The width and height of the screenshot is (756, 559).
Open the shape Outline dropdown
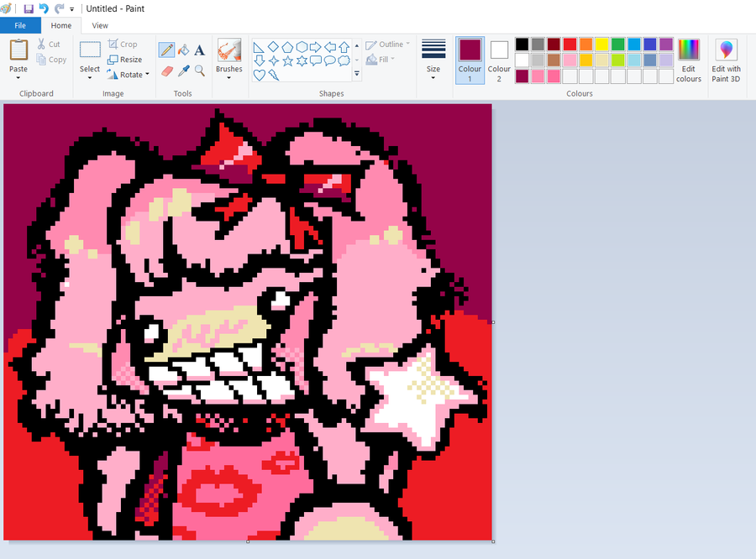(x=387, y=44)
